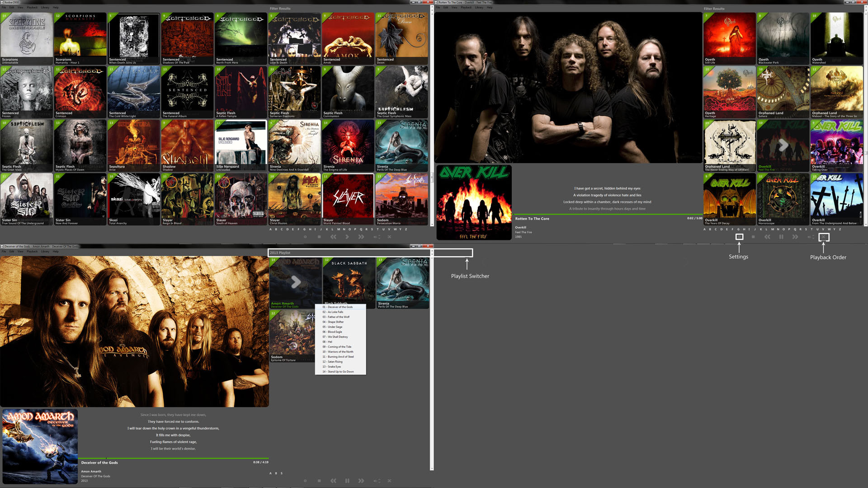Image resolution: width=868 pixels, height=488 pixels.
Task: Select Orphaned Land Sahara album cover
Action: pyautogui.click(x=783, y=92)
